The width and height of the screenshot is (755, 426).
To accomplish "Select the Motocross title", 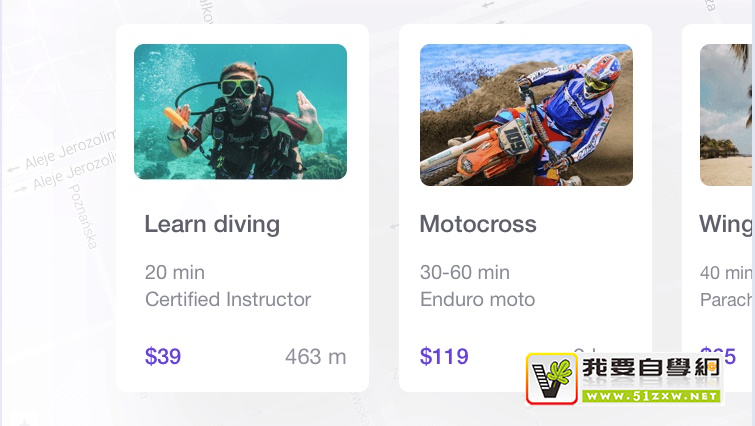I will pyautogui.click(x=478, y=224).
